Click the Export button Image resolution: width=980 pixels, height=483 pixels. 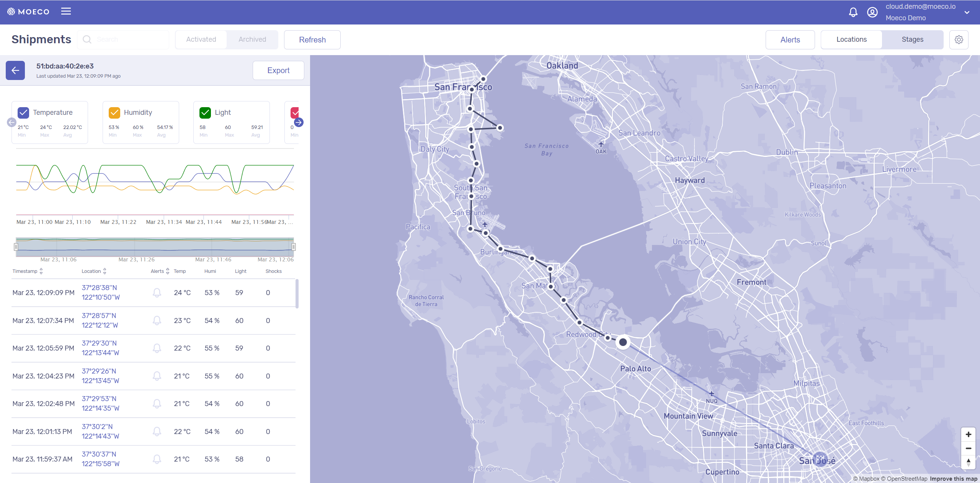point(278,70)
